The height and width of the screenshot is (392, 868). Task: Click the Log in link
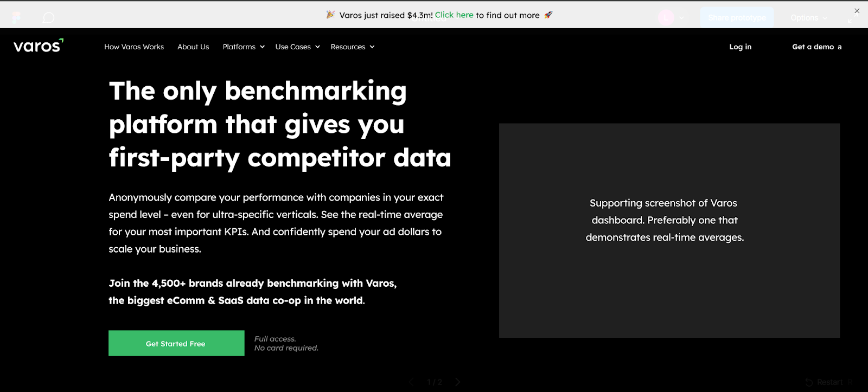741,47
